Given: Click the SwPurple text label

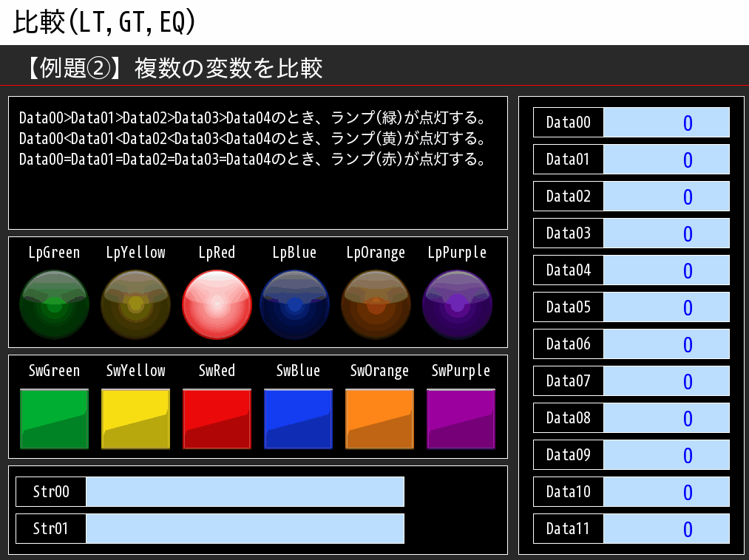Looking at the screenshot, I should (x=461, y=371).
